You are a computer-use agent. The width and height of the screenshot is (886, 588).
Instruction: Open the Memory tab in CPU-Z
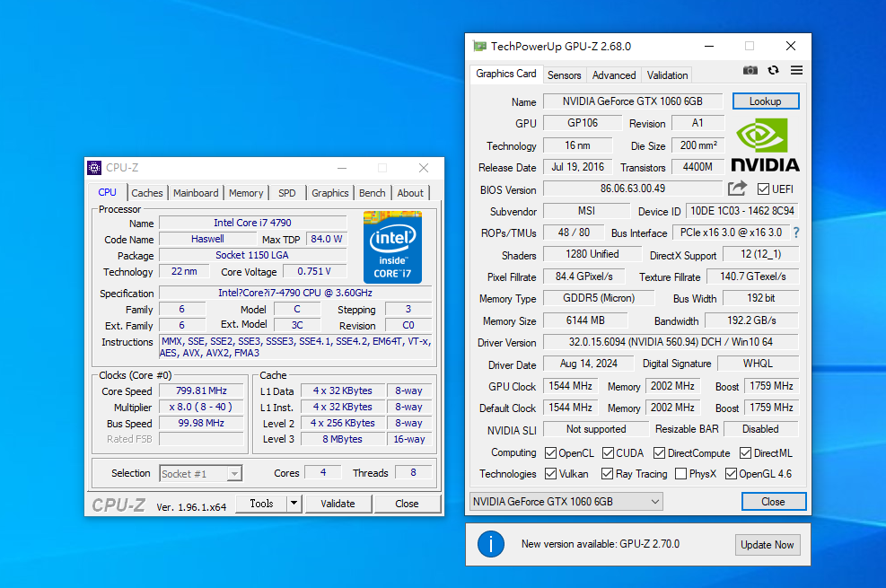point(246,193)
